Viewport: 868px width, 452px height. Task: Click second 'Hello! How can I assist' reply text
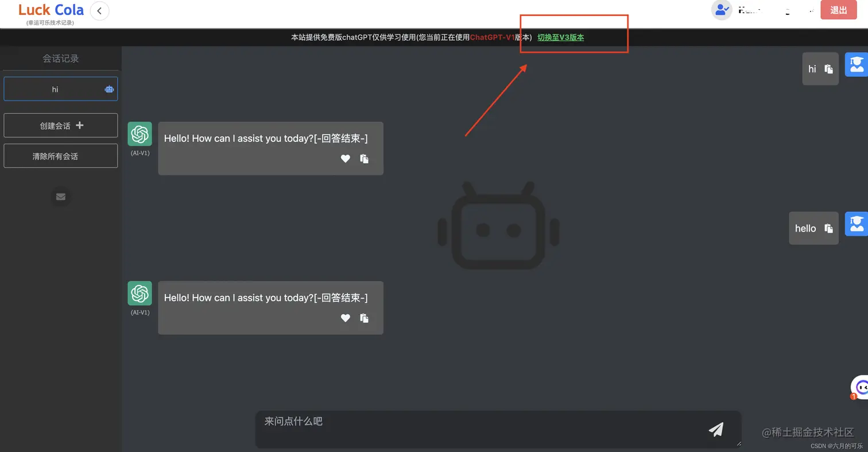click(266, 298)
